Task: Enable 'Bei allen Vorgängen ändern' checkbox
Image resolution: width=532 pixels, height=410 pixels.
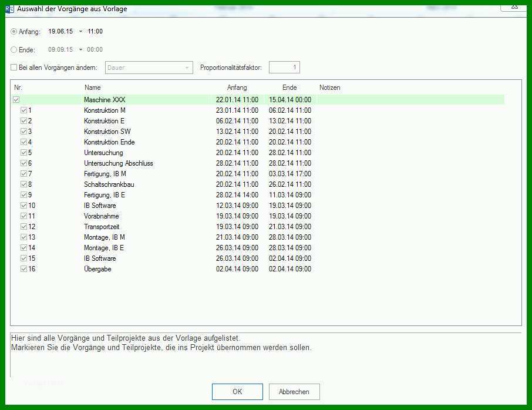Action: pos(14,68)
